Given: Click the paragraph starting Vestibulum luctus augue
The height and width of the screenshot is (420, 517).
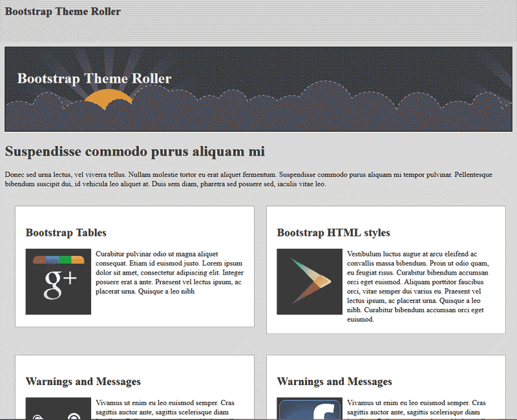Looking at the screenshot, I should click(x=418, y=286).
